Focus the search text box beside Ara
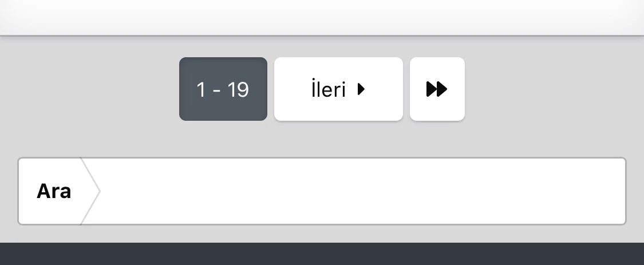 tap(361, 191)
